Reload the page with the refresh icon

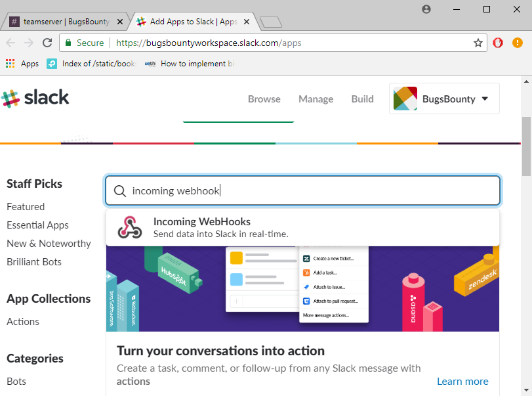pyautogui.click(x=47, y=43)
